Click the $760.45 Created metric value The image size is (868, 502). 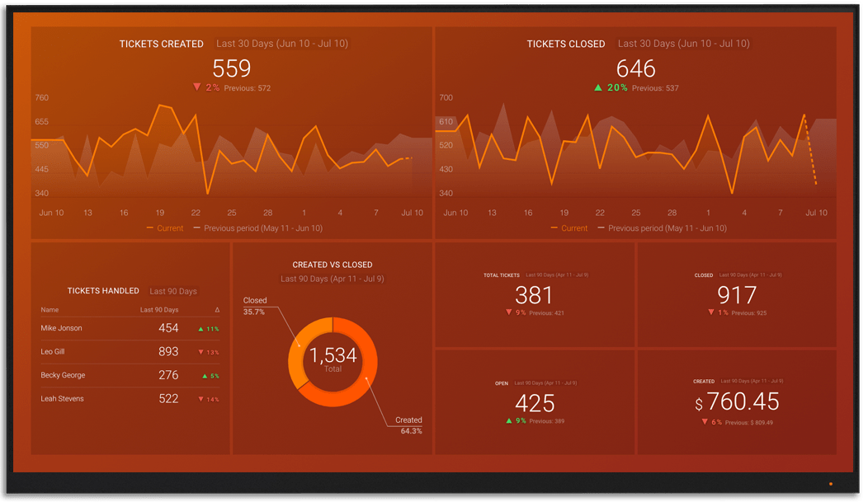736,402
